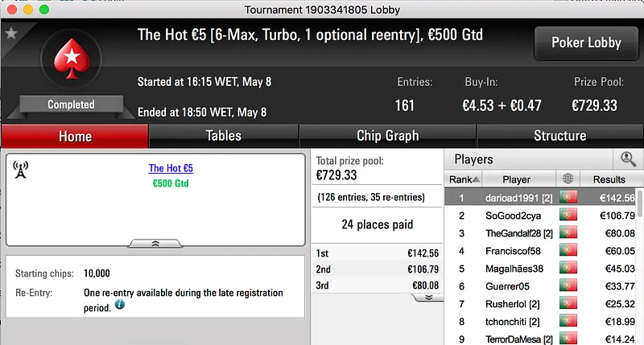
Task: Sort by the Results column header
Action: pyautogui.click(x=609, y=179)
